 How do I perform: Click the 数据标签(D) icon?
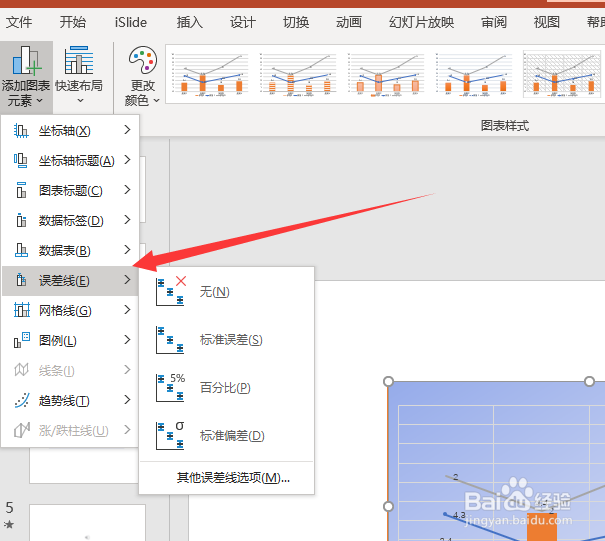pos(21,220)
